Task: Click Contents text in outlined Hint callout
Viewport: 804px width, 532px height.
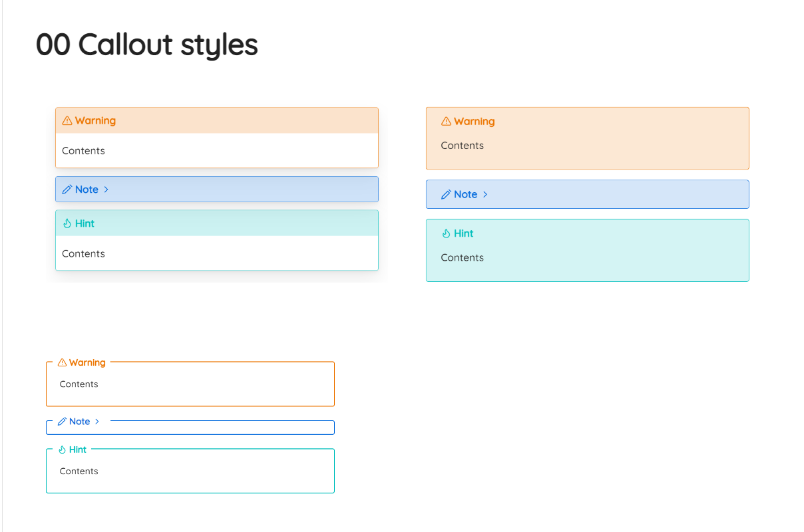Action: (79, 471)
